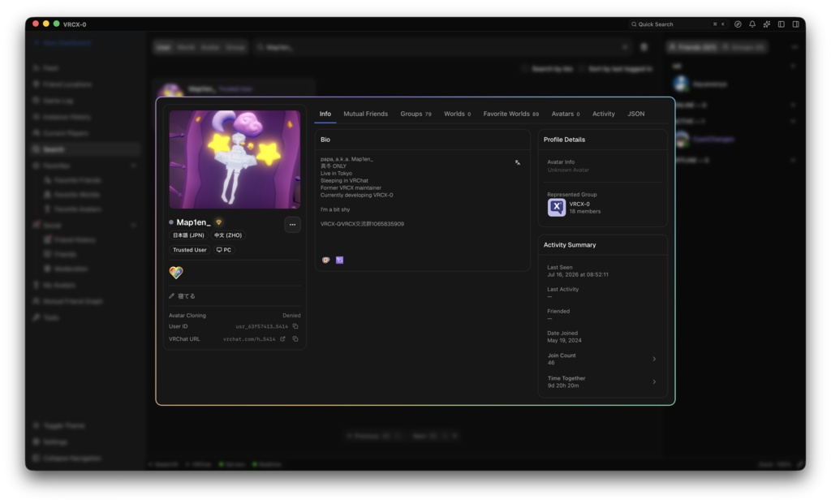Click Last Seen date Jul 16, 2026
The image size is (831, 504).
(x=578, y=275)
